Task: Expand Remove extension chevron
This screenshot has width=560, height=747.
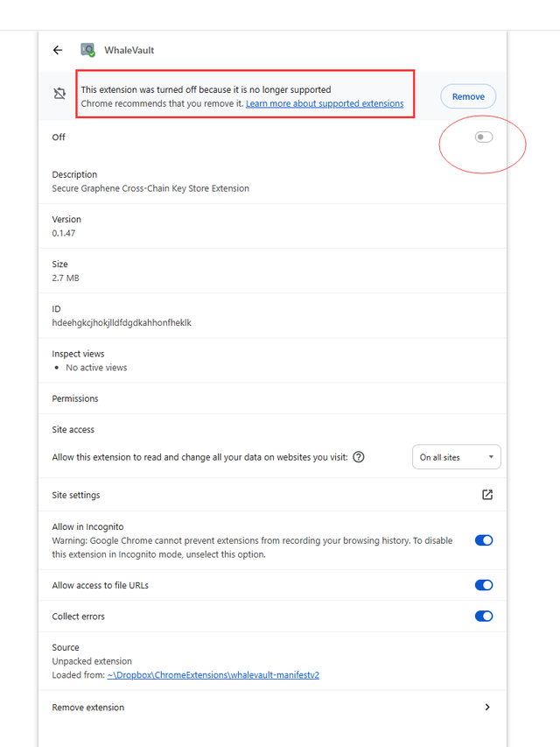Action: coord(487,707)
